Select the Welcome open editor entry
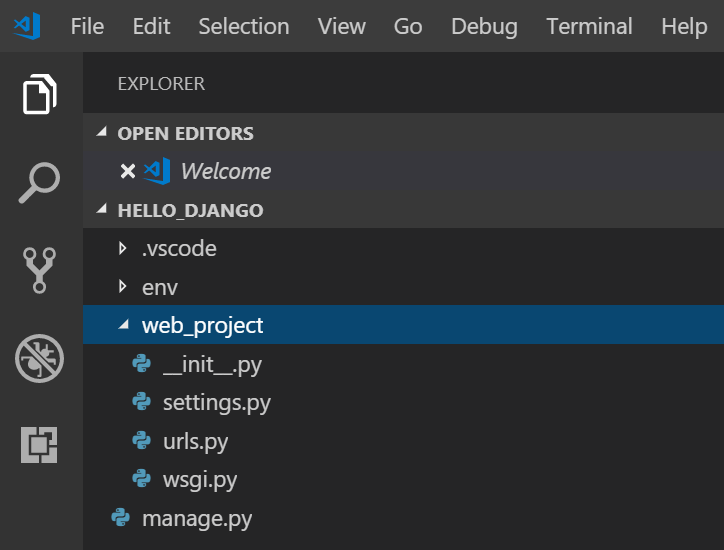Viewport: 724px width, 550px height. [404, 171]
